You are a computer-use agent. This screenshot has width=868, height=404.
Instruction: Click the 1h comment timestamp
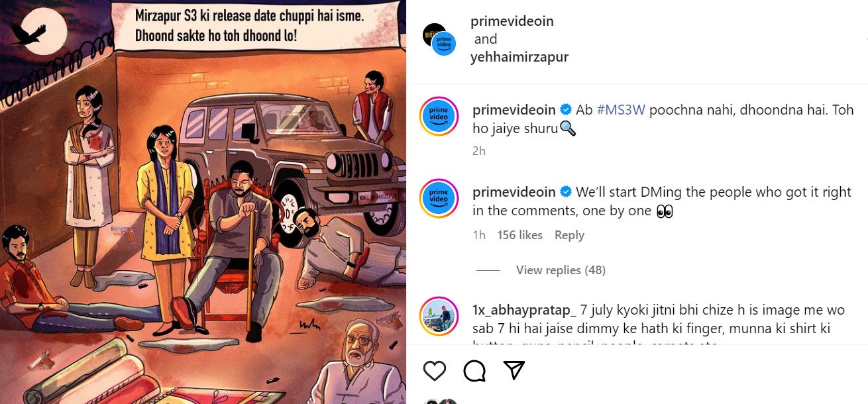(x=479, y=235)
